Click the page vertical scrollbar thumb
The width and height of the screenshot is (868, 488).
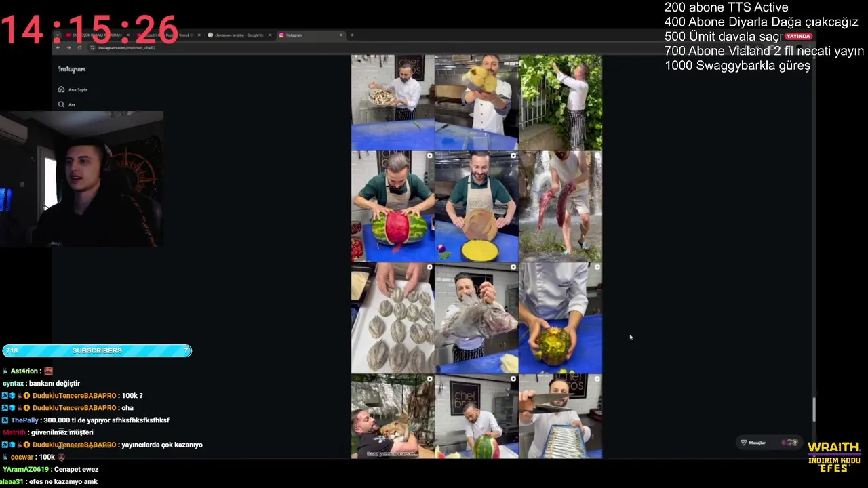(814, 409)
